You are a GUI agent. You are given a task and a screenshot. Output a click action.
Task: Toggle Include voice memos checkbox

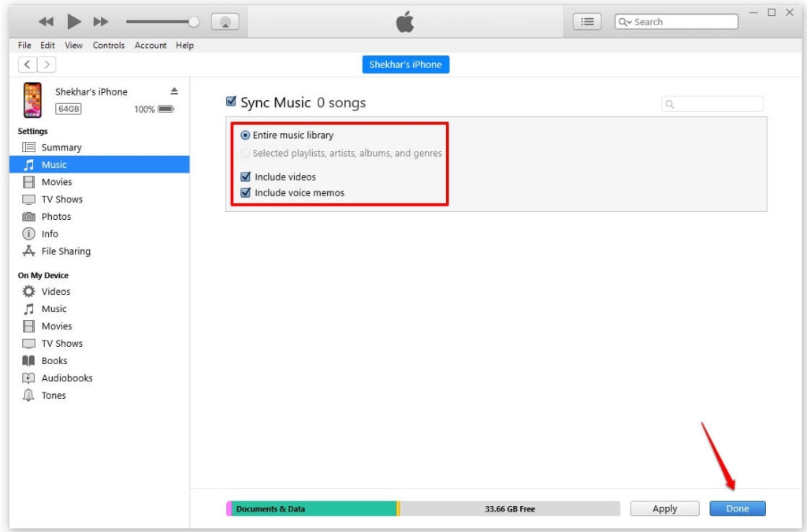click(x=246, y=192)
